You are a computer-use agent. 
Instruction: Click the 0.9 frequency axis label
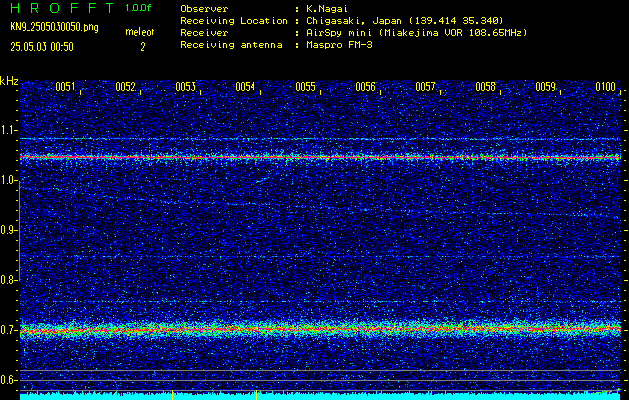pyautogui.click(x=8, y=230)
